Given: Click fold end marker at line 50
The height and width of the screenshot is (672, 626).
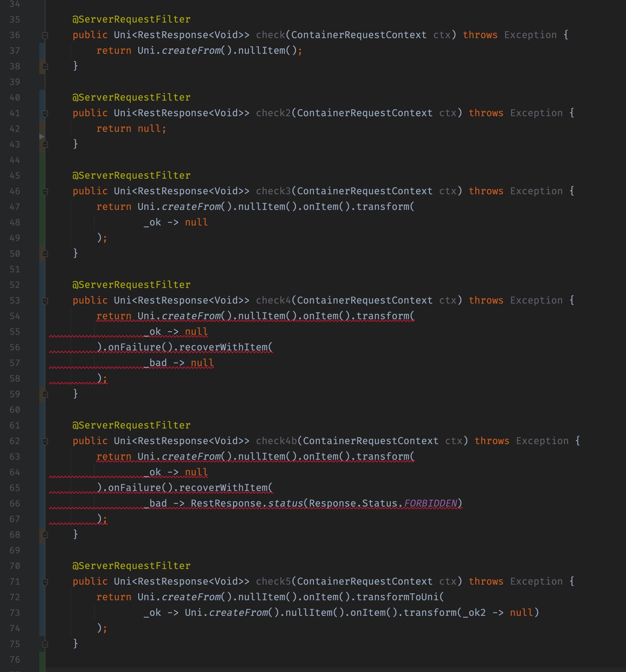Looking at the screenshot, I should tap(45, 253).
